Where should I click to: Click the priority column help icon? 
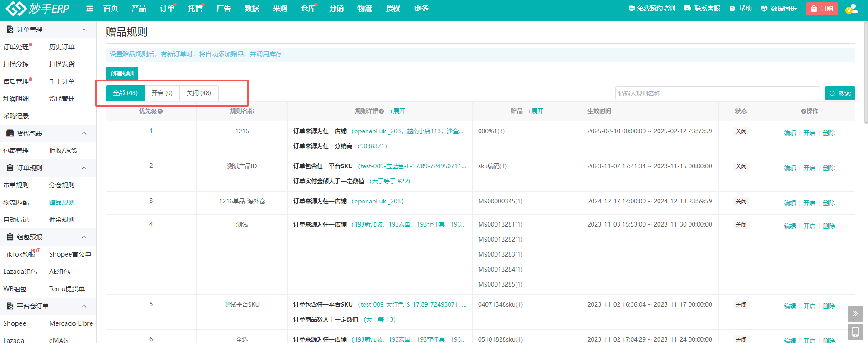click(x=160, y=111)
